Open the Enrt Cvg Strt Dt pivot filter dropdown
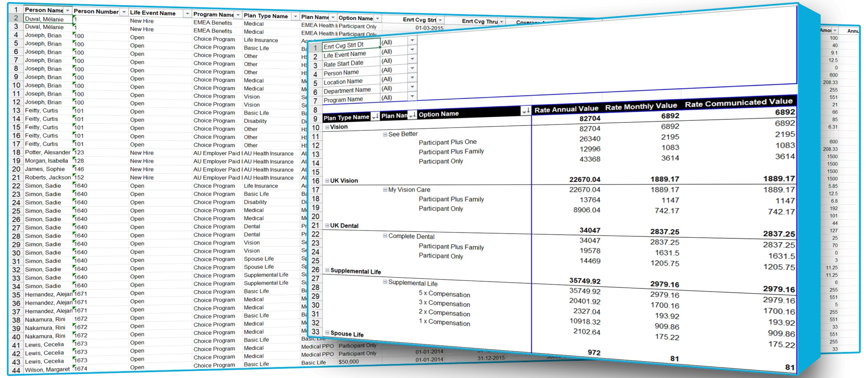Viewport: 868px width, 378px height. pyautogui.click(x=412, y=41)
